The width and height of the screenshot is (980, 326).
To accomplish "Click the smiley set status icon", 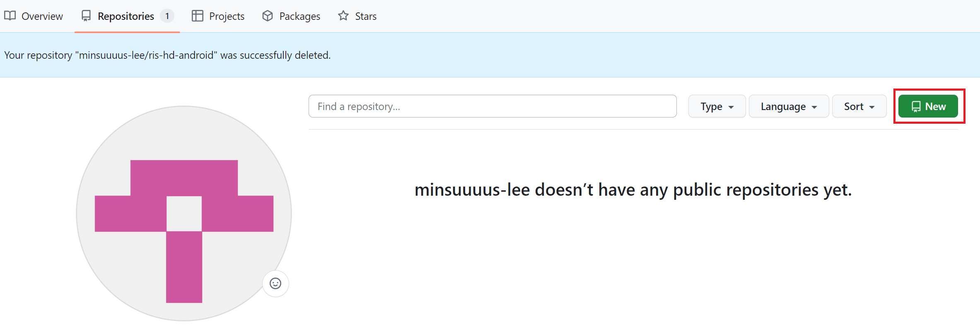I will [275, 283].
